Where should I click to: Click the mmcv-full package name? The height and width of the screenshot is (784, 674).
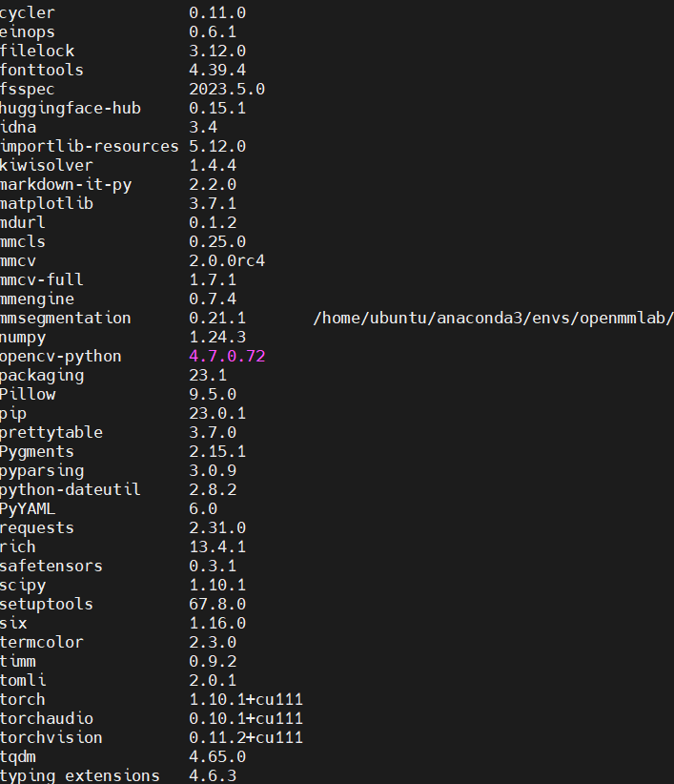(41, 280)
